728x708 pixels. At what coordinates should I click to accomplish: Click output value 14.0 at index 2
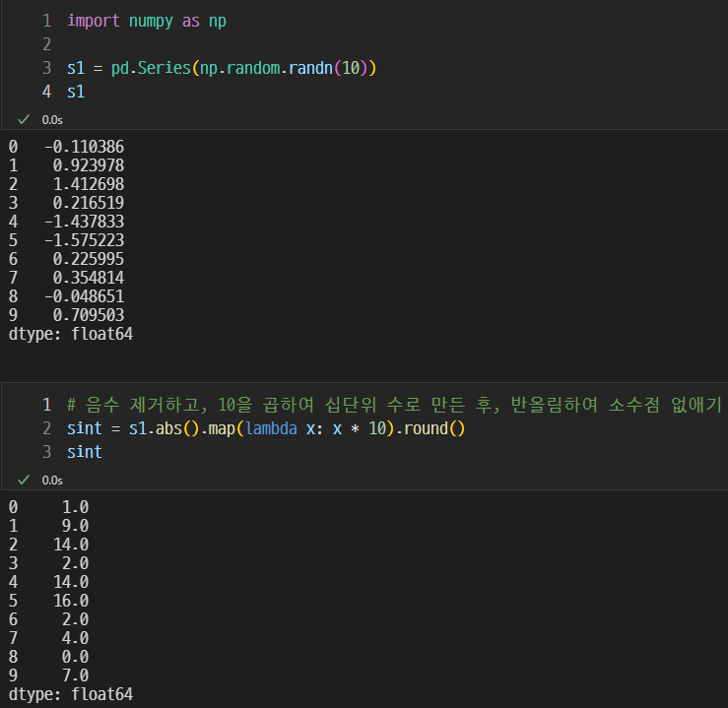tap(71, 545)
